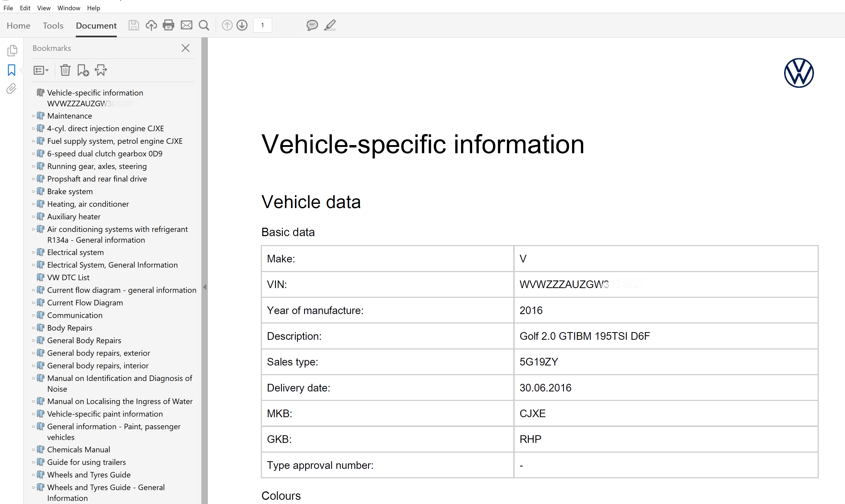
Task: Open the bookmark options dropdown
Action: coord(41,70)
